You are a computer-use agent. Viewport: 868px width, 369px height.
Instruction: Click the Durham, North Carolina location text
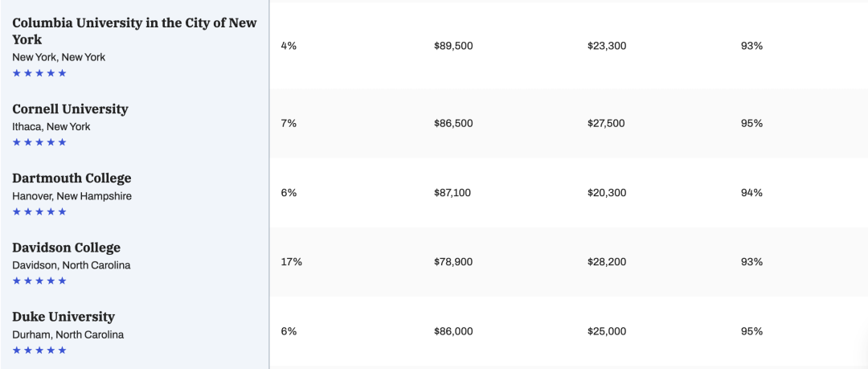(68, 334)
